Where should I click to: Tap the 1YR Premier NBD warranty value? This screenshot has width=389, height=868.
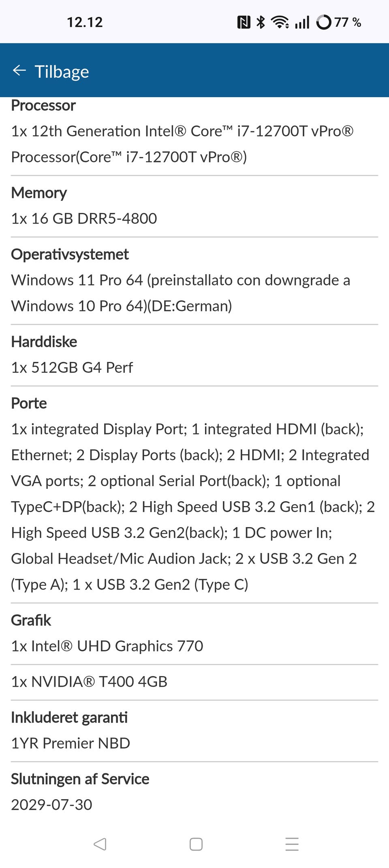click(71, 743)
